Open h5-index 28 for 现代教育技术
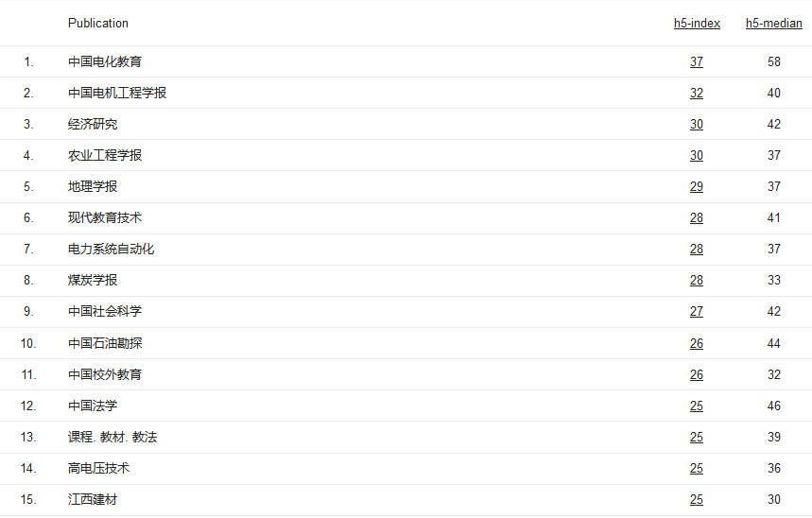This screenshot has width=812, height=518. tap(697, 218)
